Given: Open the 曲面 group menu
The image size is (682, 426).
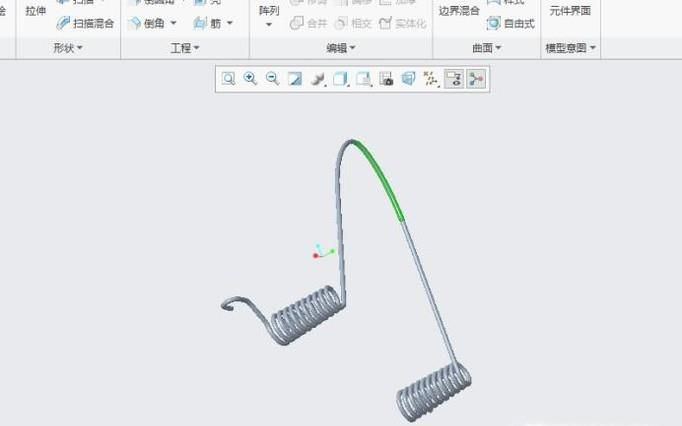Looking at the screenshot, I should 487,48.
